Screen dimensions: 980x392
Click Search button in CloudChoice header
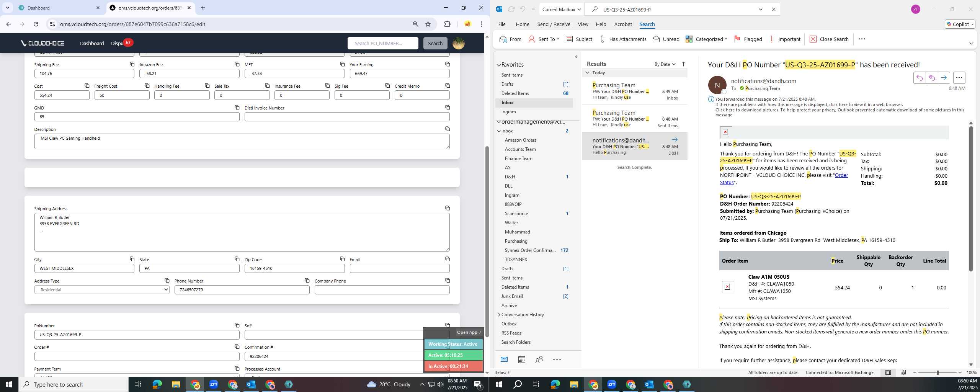[435, 43]
